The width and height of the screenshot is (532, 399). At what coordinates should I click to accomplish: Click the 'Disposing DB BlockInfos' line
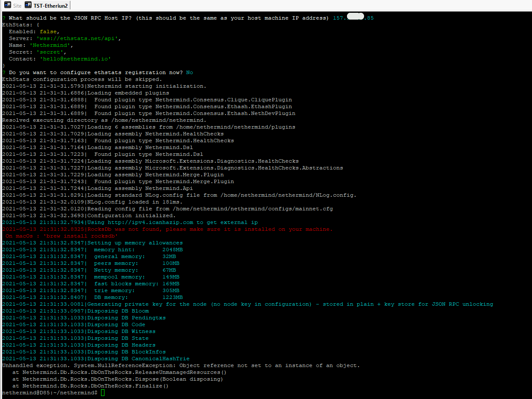84,352
